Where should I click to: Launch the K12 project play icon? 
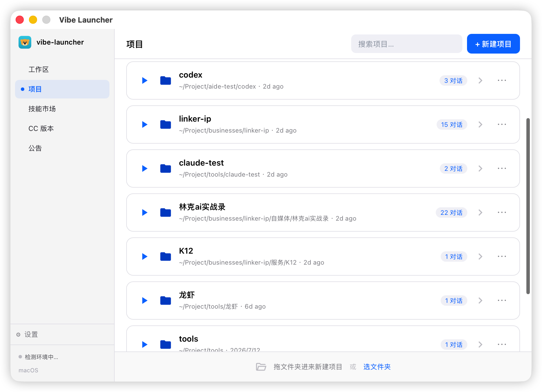pyautogui.click(x=145, y=257)
